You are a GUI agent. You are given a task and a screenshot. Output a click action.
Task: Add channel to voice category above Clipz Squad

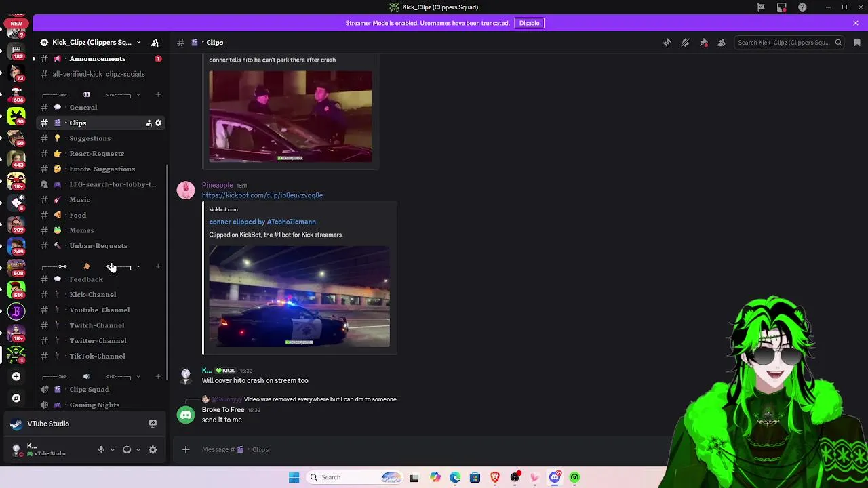(x=158, y=376)
